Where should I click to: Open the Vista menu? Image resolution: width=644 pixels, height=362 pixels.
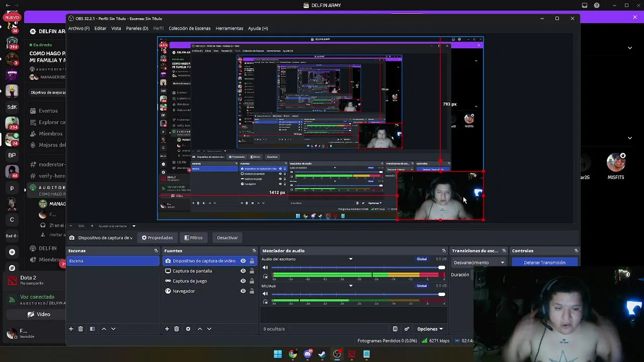tap(116, 28)
